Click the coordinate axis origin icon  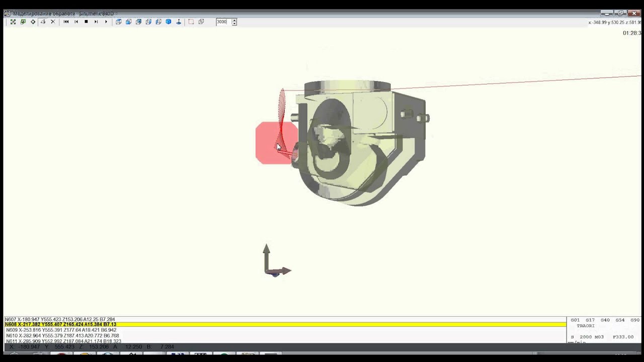click(x=179, y=22)
